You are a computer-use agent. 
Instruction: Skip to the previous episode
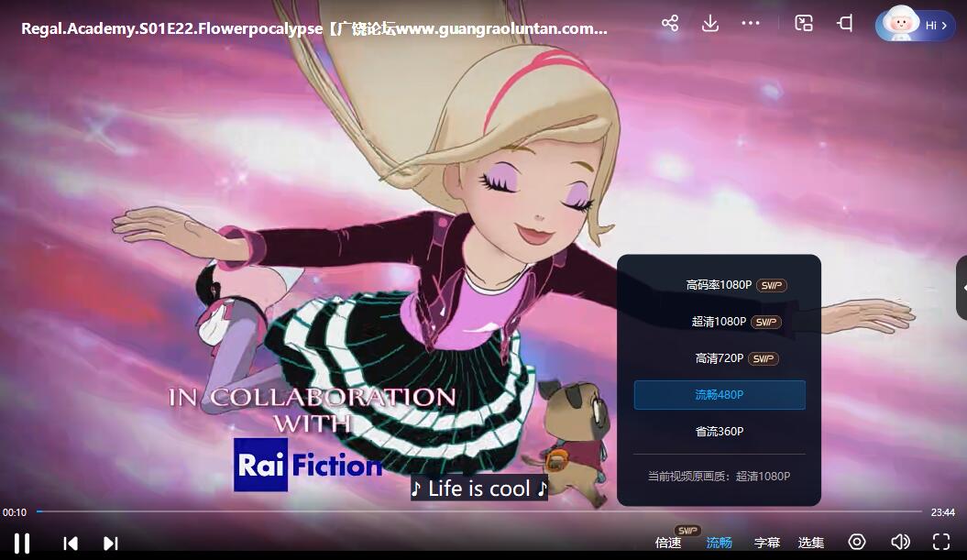(71, 544)
